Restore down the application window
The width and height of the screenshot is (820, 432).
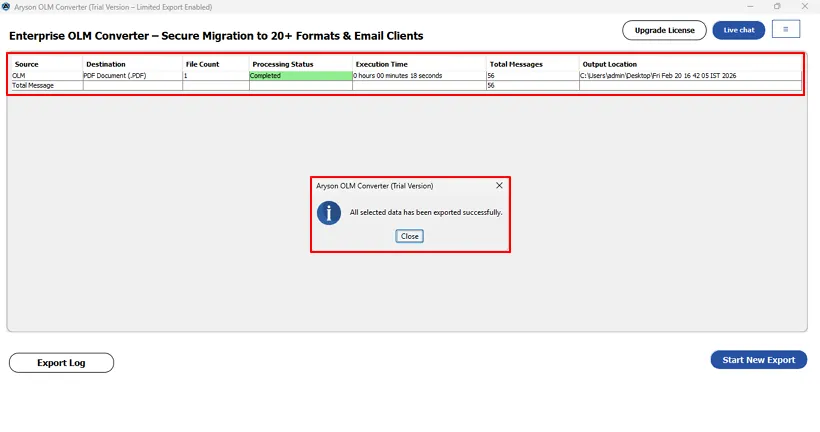[777, 7]
